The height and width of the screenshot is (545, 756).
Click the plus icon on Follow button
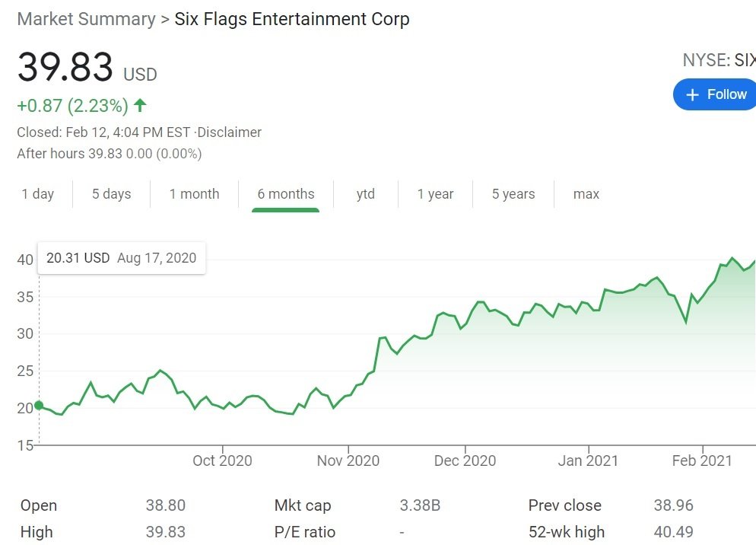coord(692,94)
